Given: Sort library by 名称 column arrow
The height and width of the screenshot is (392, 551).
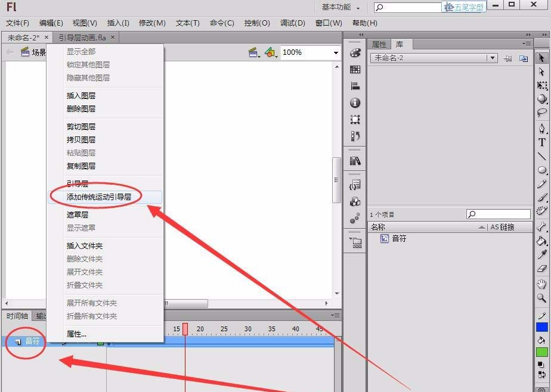Looking at the screenshot, I should (x=482, y=228).
